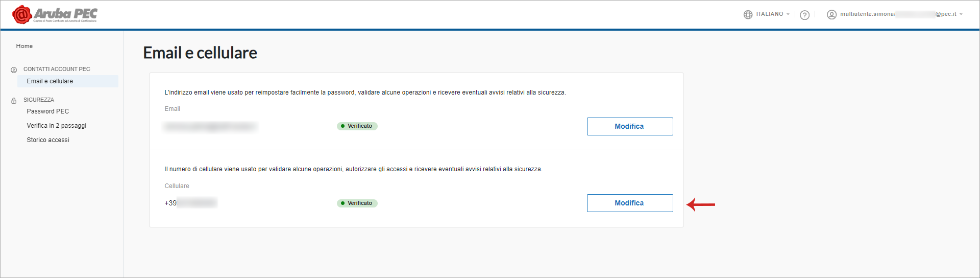This screenshot has width=980, height=278.
Task: Expand the ITALIANO language dropdown
Action: (x=773, y=14)
